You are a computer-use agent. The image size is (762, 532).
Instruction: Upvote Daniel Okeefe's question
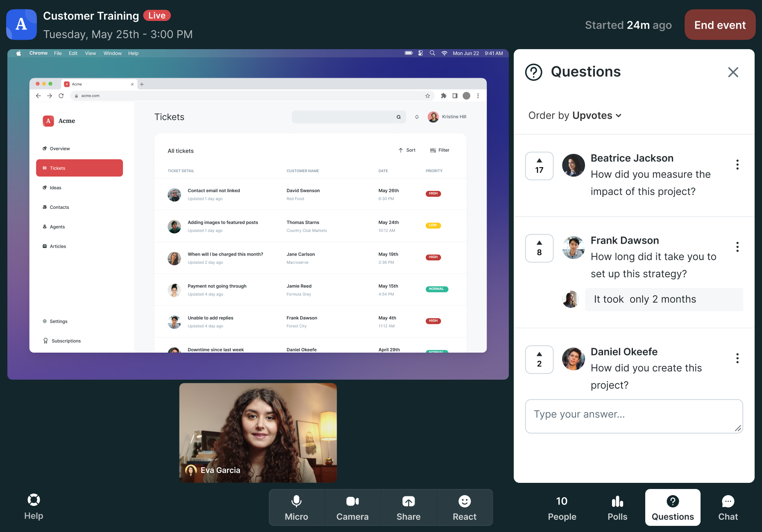pyautogui.click(x=539, y=360)
